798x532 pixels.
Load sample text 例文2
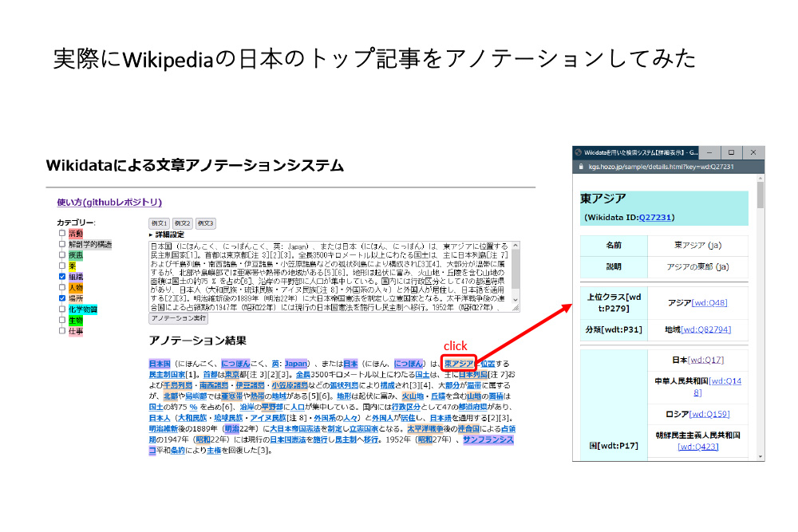[x=182, y=223]
